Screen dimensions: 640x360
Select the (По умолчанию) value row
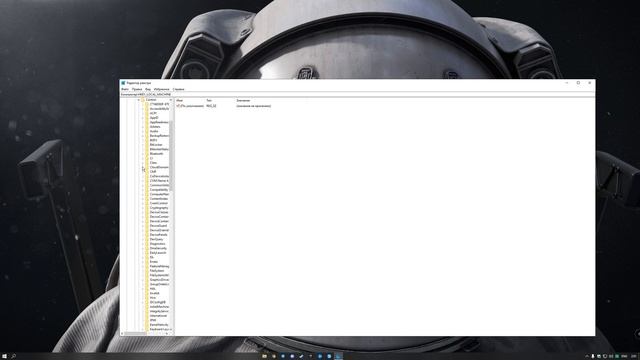pyautogui.click(x=224, y=106)
